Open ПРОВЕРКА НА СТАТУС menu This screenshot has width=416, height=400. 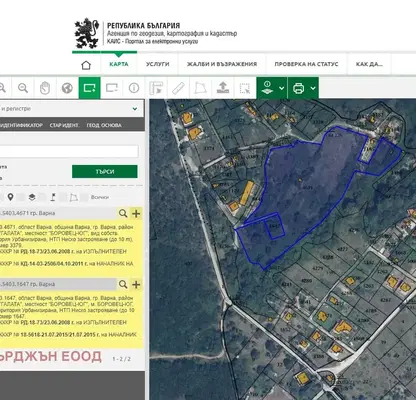(x=306, y=64)
